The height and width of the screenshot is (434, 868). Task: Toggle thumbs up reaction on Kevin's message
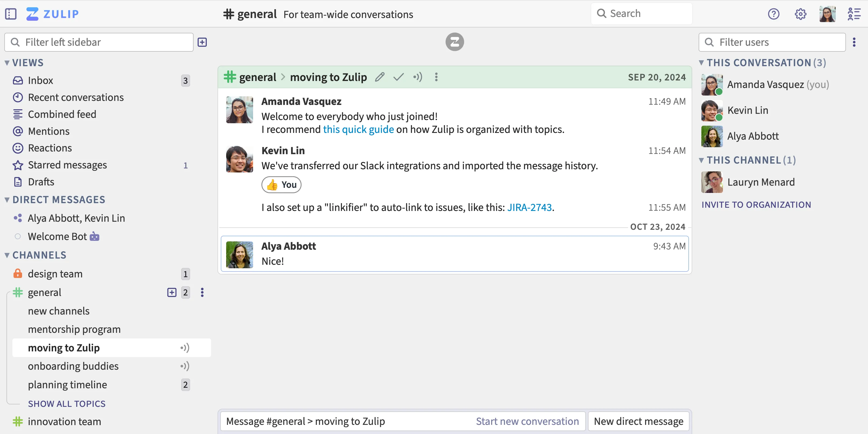click(281, 185)
